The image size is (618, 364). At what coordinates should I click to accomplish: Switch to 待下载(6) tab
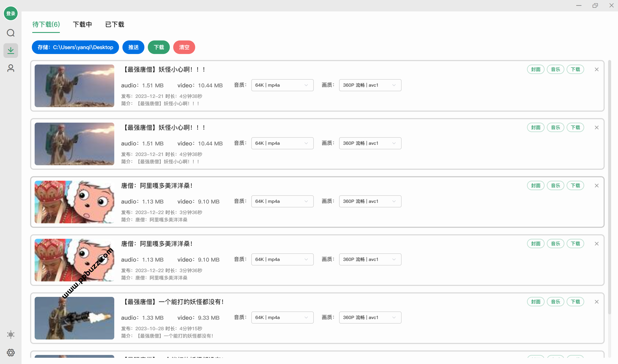46,25
